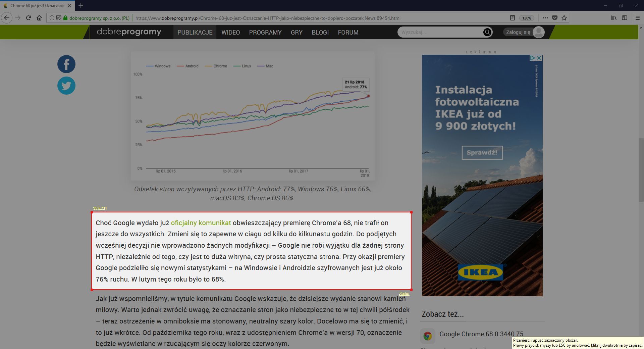Open the Firefox library icon

pos(613,18)
